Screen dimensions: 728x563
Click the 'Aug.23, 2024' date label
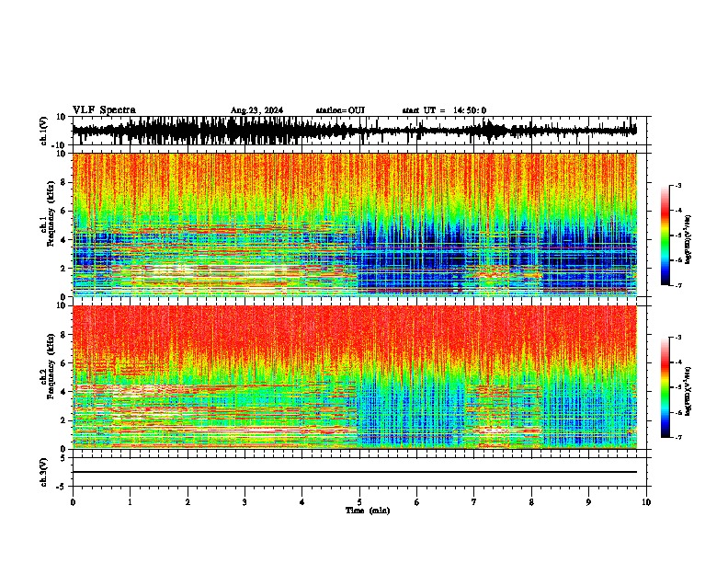256,110
